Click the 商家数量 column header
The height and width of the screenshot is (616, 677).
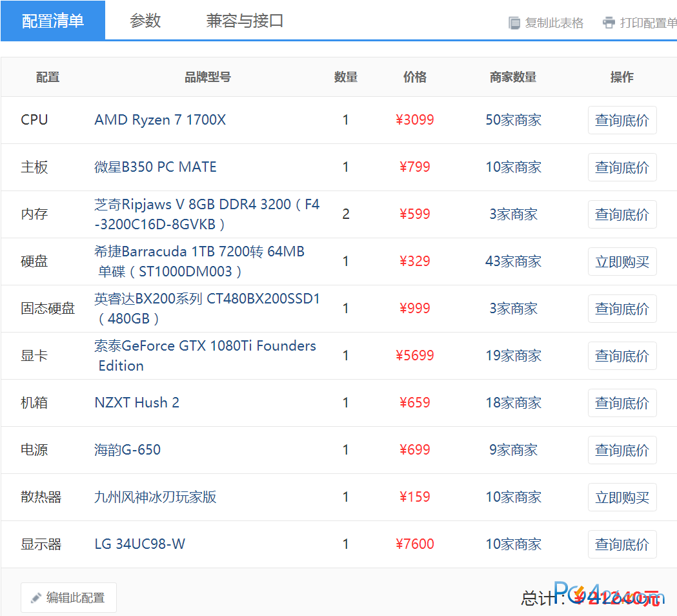click(x=513, y=77)
